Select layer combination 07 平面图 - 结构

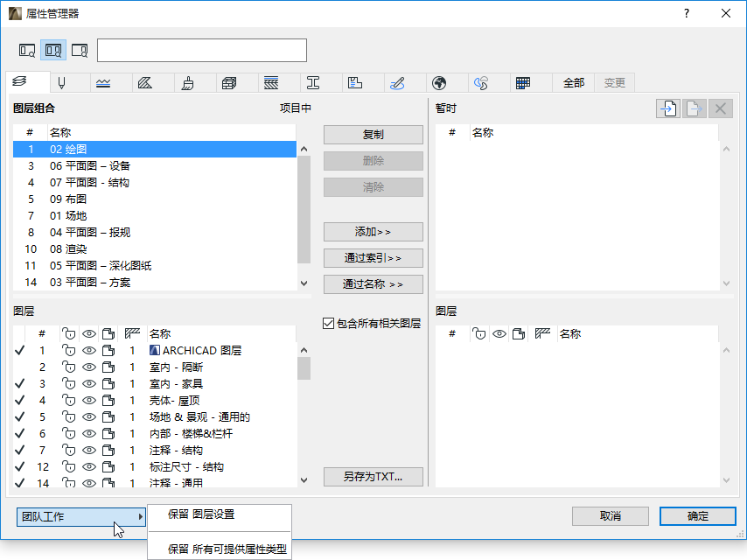point(155,183)
